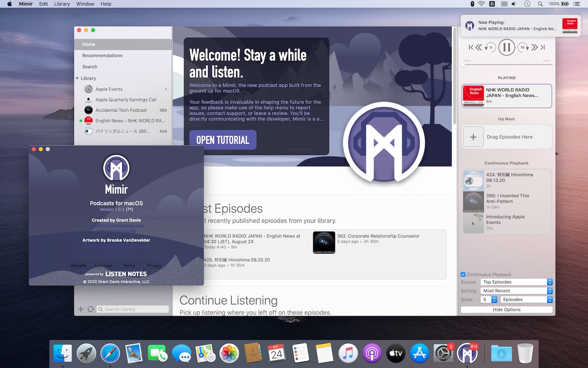588x368 pixels.
Task: Open the Mimir menu in menu bar
Action: 26,4
